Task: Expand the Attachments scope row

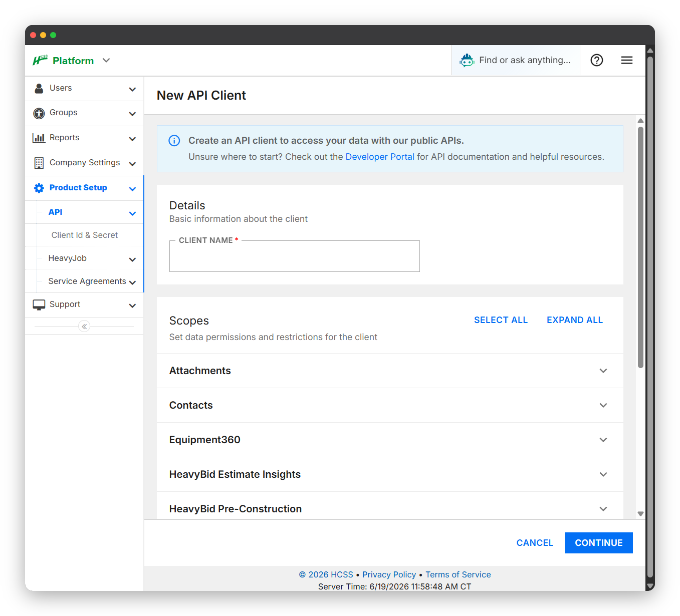Action: (x=390, y=371)
